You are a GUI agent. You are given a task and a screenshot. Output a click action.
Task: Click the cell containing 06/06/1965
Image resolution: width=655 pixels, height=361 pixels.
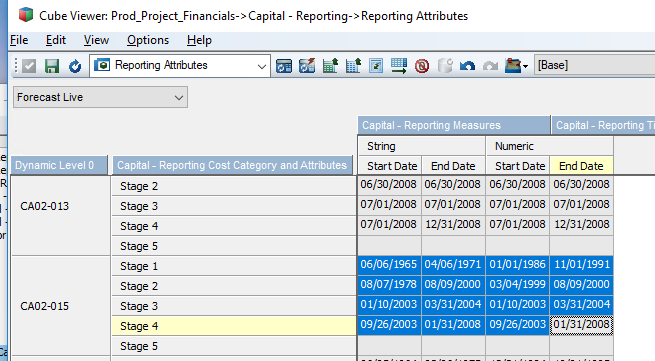coord(389,264)
